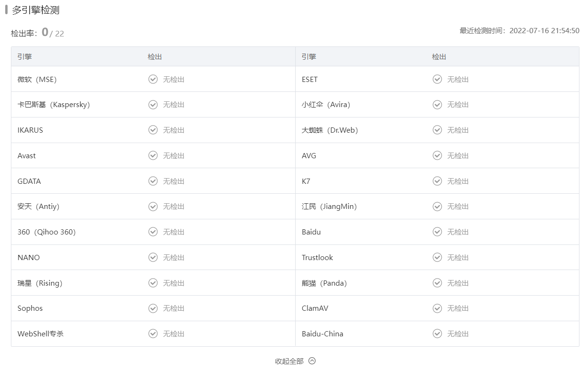Click the check icon in the 安天 (Antiy) row
This screenshot has width=588, height=370.
tap(153, 207)
